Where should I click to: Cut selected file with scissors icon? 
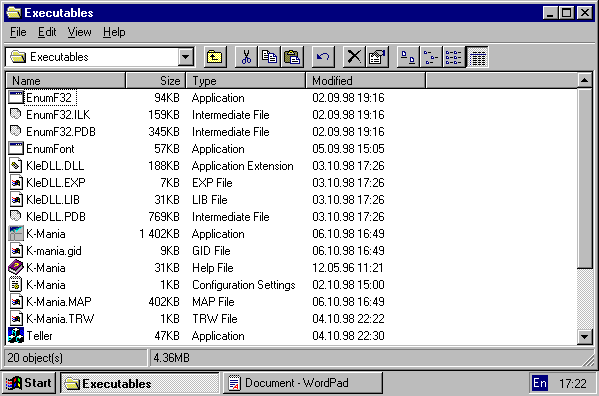click(246, 57)
